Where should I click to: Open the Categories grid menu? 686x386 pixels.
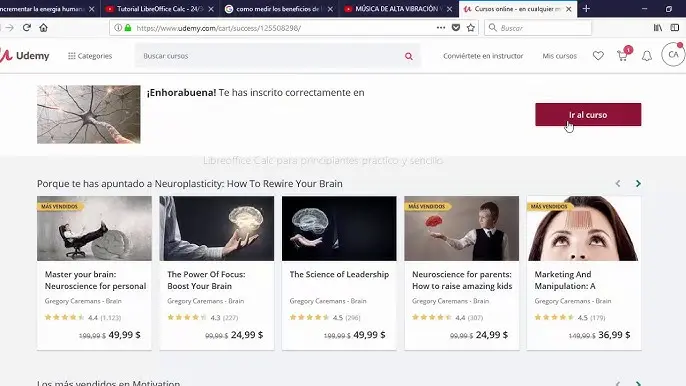pyautogui.click(x=90, y=56)
